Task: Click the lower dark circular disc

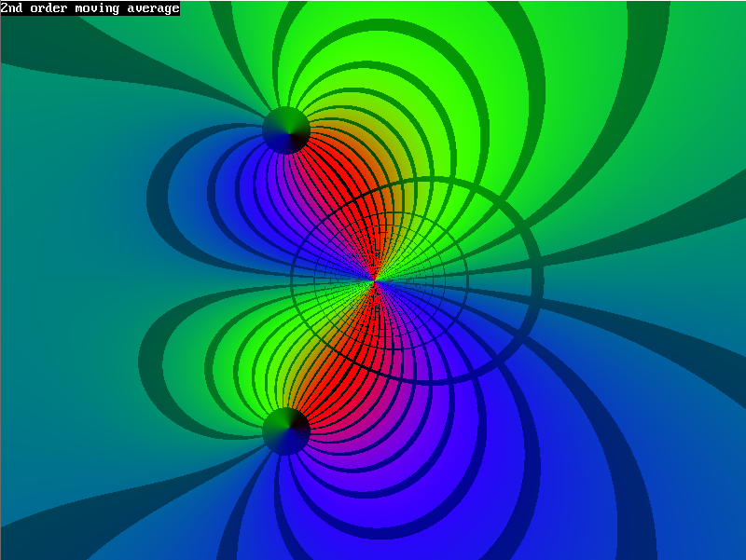Action: point(285,430)
